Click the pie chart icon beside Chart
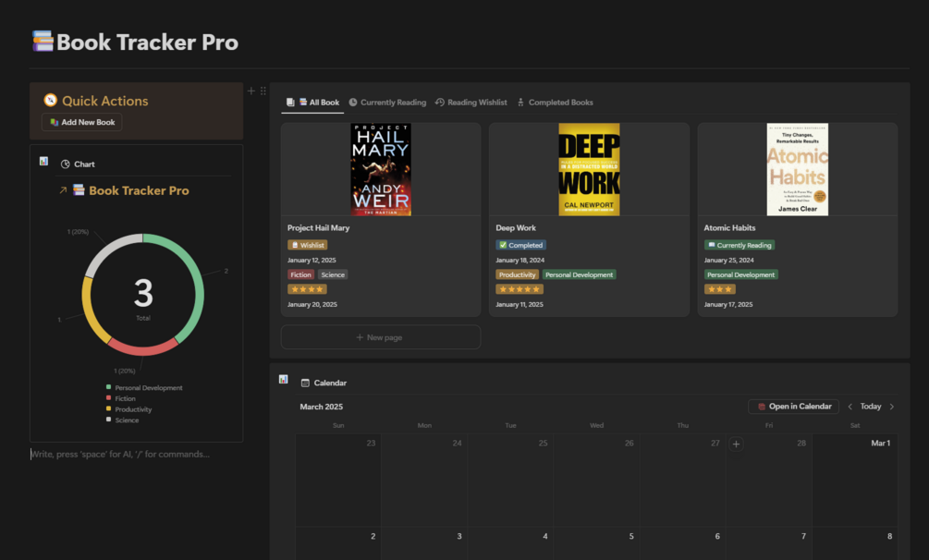The image size is (929, 560). click(x=66, y=164)
